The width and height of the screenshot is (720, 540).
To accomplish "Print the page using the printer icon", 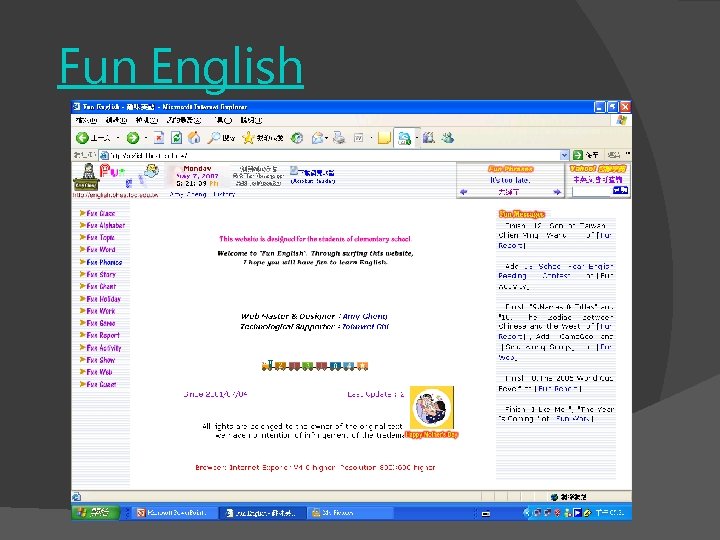I will [x=339, y=138].
